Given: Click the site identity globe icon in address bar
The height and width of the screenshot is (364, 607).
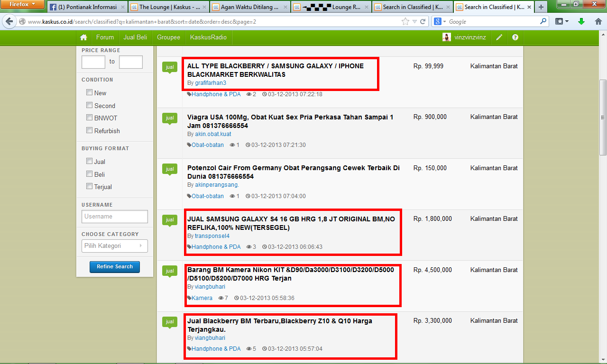Looking at the screenshot, I should point(22,21).
